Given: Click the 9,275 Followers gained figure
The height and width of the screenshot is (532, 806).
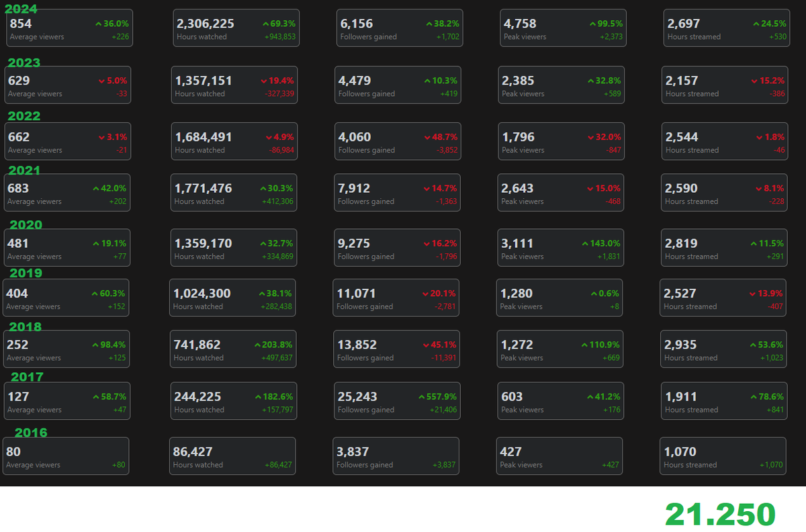Looking at the screenshot, I should [354, 244].
